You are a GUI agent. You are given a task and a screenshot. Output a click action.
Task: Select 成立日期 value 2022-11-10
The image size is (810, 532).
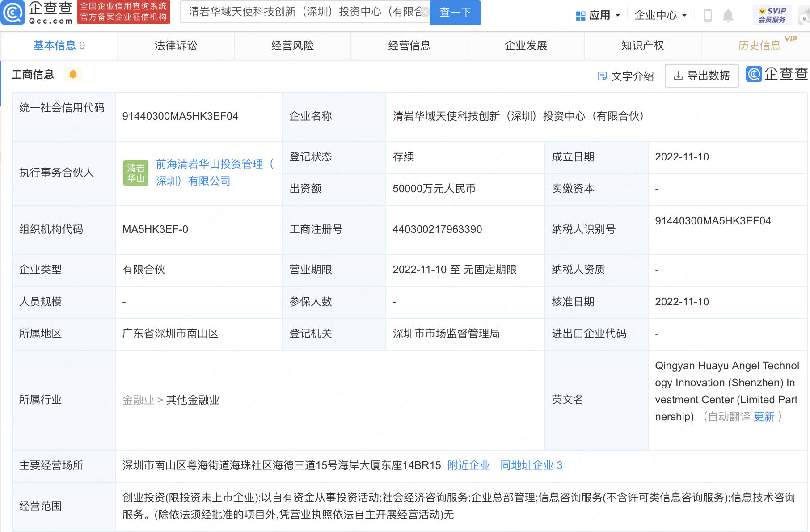(x=682, y=157)
